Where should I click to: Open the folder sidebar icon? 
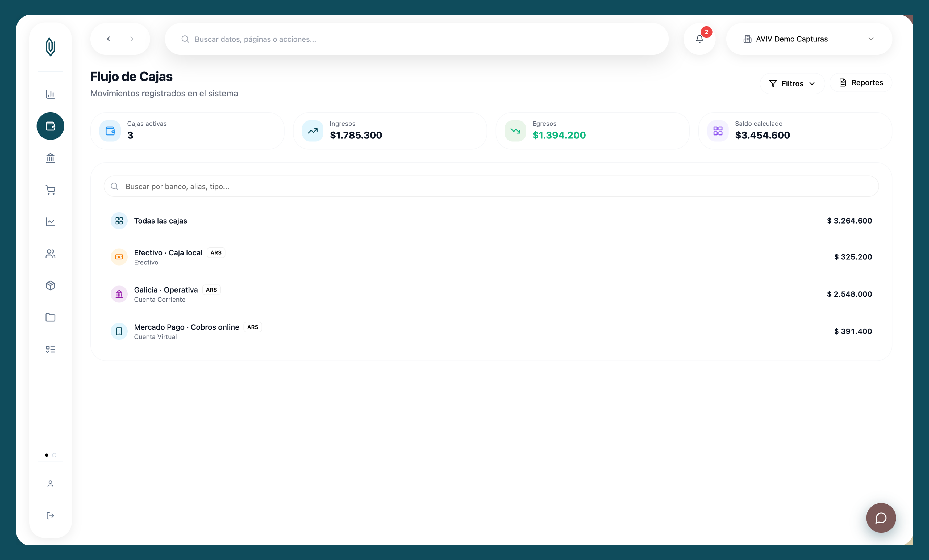tap(51, 317)
